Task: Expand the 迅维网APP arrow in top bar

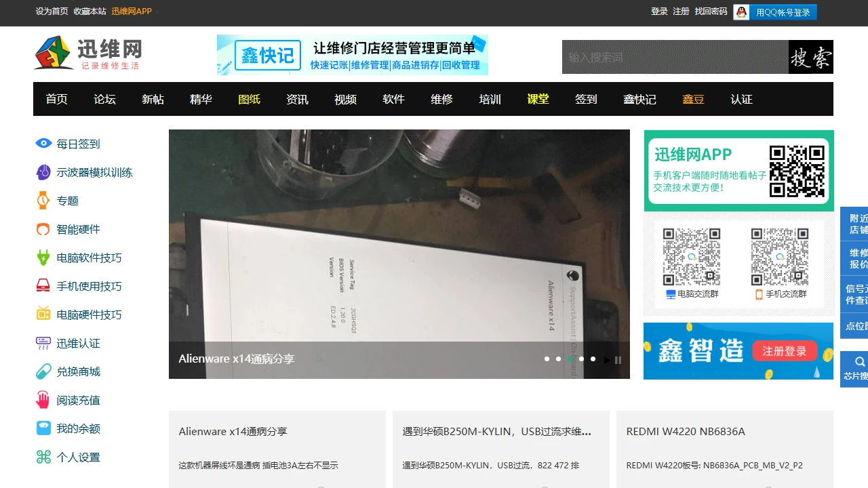Action: tap(158, 12)
